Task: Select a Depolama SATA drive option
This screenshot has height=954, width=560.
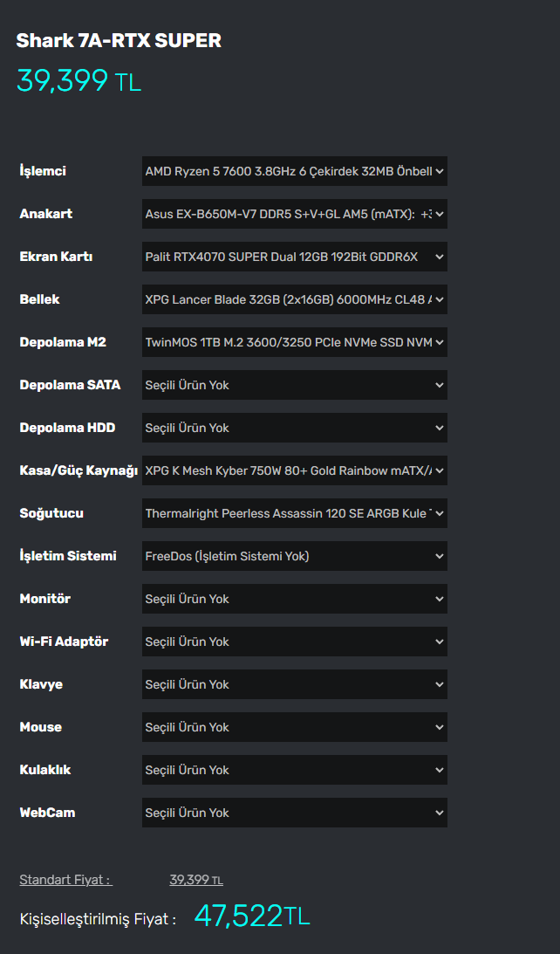Action: click(294, 385)
